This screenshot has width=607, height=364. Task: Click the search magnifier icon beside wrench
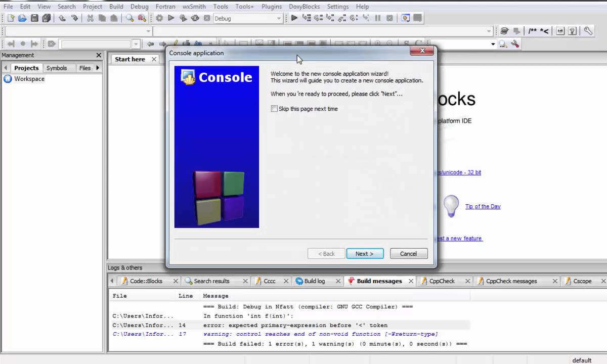pyautogui.click(x=503, y=44)
